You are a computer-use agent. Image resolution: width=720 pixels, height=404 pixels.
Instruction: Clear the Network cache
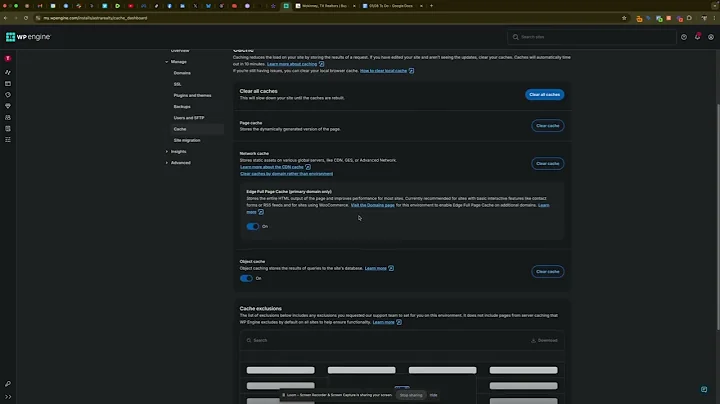548,163
